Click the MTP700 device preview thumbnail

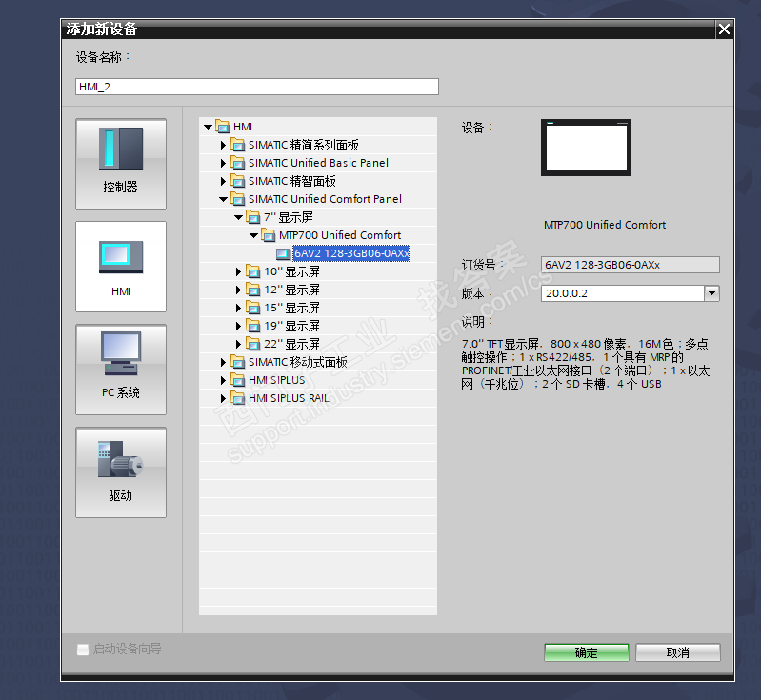[587, 148]
